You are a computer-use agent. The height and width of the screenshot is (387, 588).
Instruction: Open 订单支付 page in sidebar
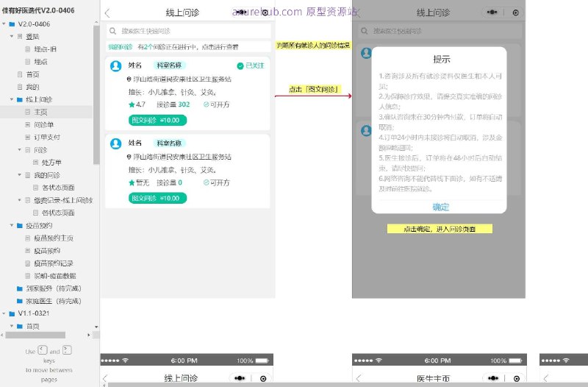(47, 137)
